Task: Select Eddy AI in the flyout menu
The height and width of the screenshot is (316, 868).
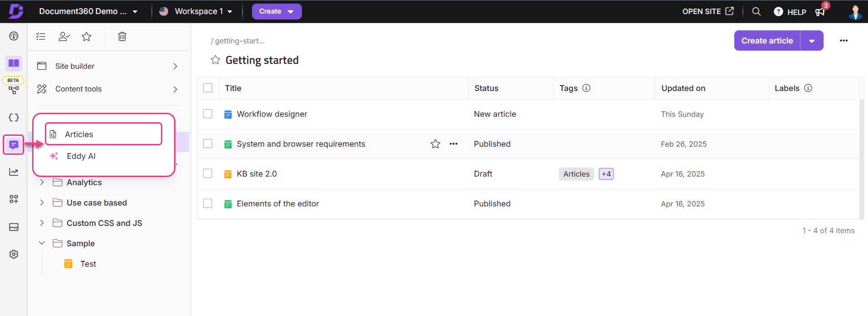Action: 81,156
